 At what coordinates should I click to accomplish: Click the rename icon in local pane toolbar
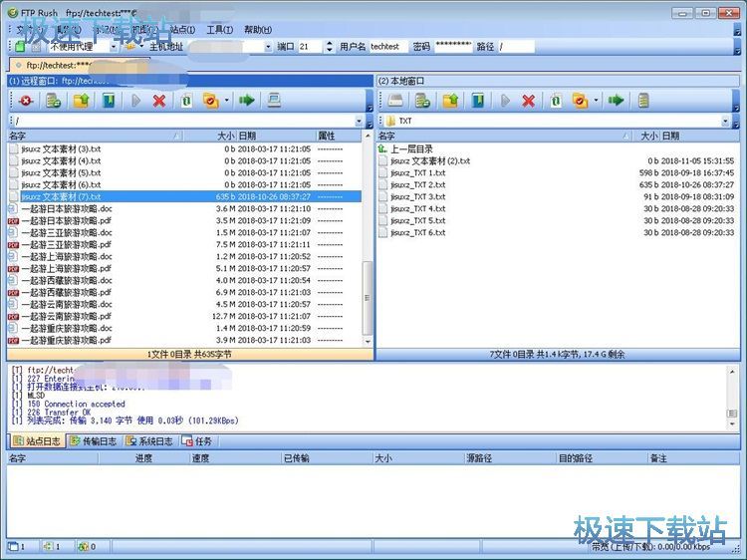click(556, 101)
